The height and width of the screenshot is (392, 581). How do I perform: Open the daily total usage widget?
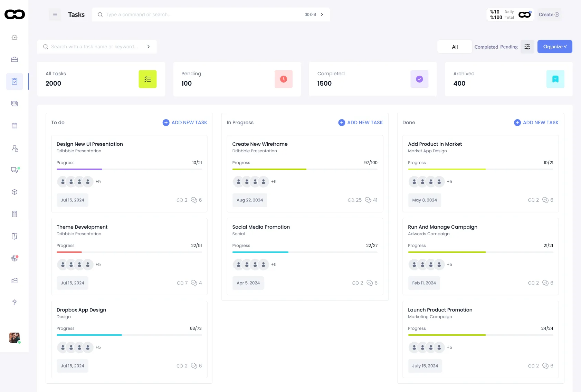pos(511,15)
